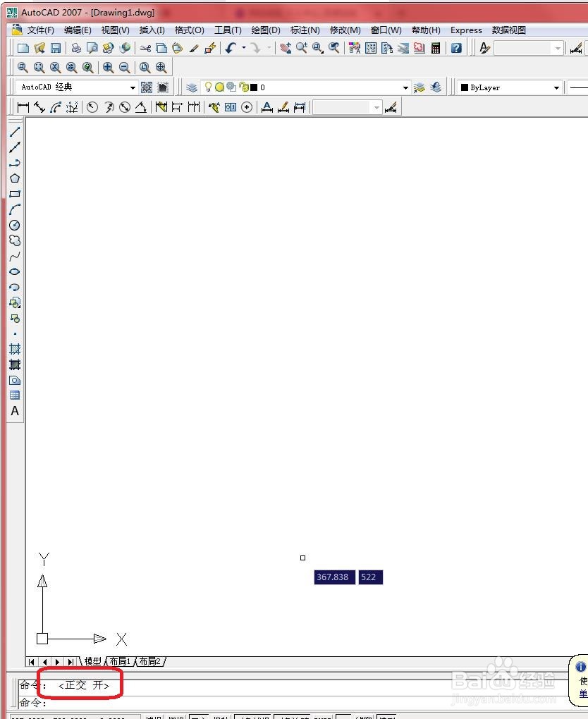Screen dimensions: 588x719
Task: Open the undo history dropdown arrow
Action: [243, 48]
